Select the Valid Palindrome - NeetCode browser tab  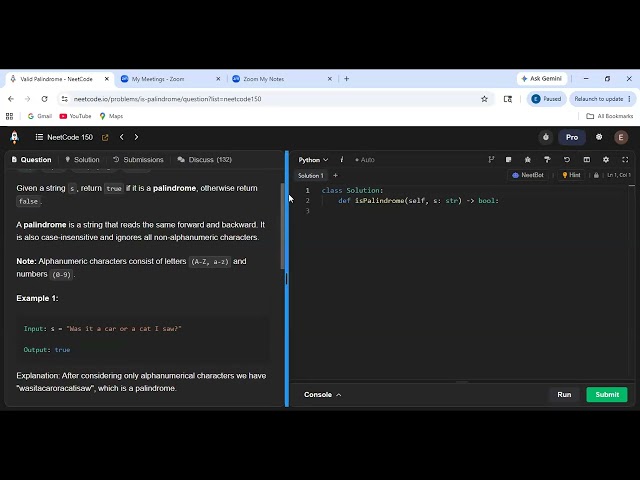pos(59,79)
